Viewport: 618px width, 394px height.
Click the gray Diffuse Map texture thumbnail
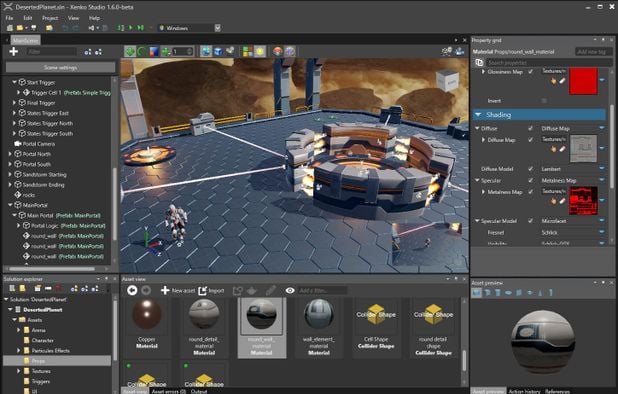tap(583, 149)
